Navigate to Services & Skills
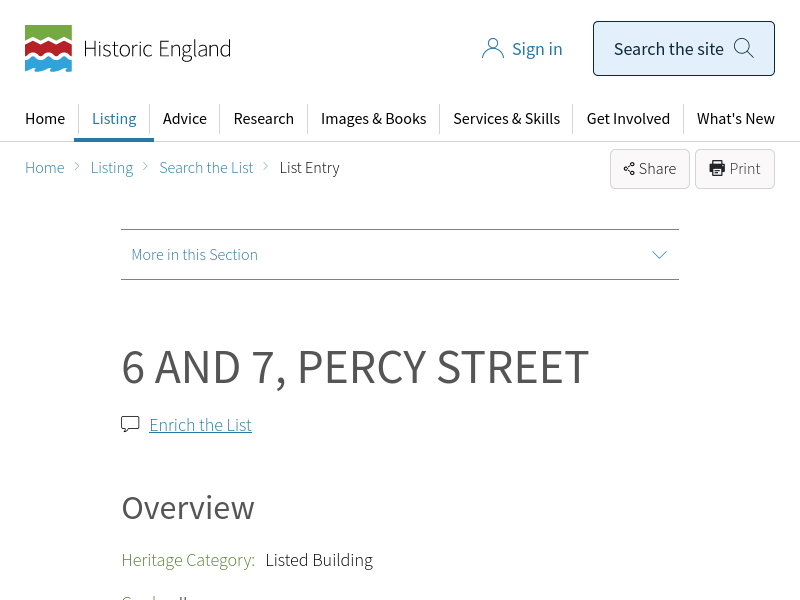Viewport: 800px width, 600px height. pyautogui.click(x=506, y=119)
